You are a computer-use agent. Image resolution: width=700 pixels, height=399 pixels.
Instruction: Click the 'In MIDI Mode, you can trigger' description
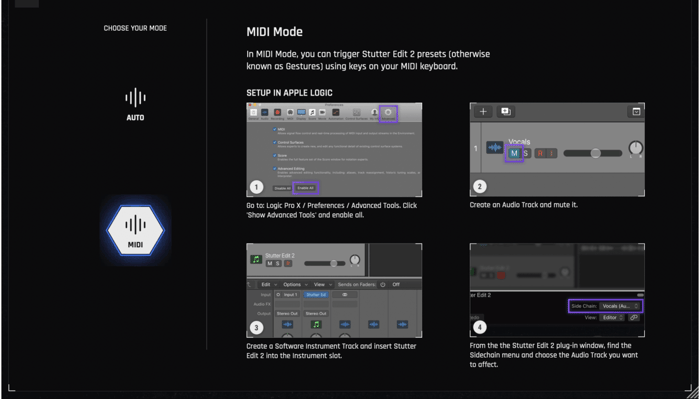[x=368, y=60]
